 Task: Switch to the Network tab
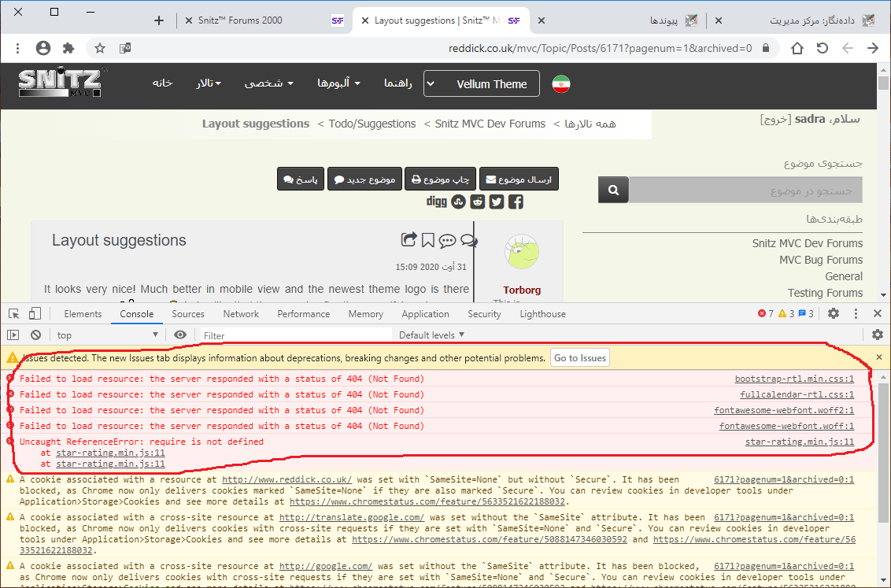241,313
